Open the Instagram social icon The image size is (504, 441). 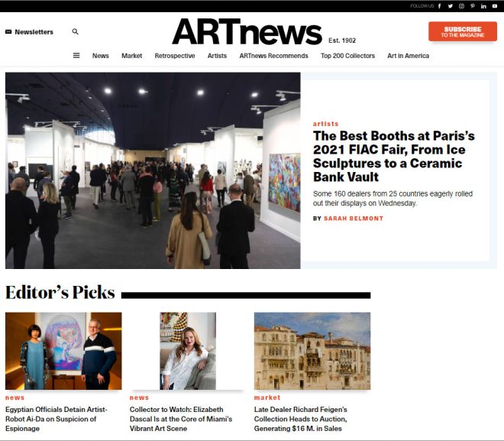click(x=461, y=6)
